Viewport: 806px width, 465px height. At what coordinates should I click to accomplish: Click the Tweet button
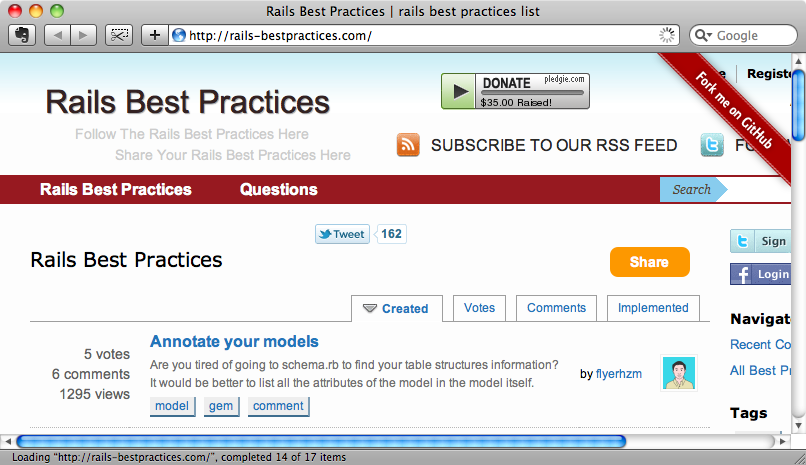tap(342, 234)
